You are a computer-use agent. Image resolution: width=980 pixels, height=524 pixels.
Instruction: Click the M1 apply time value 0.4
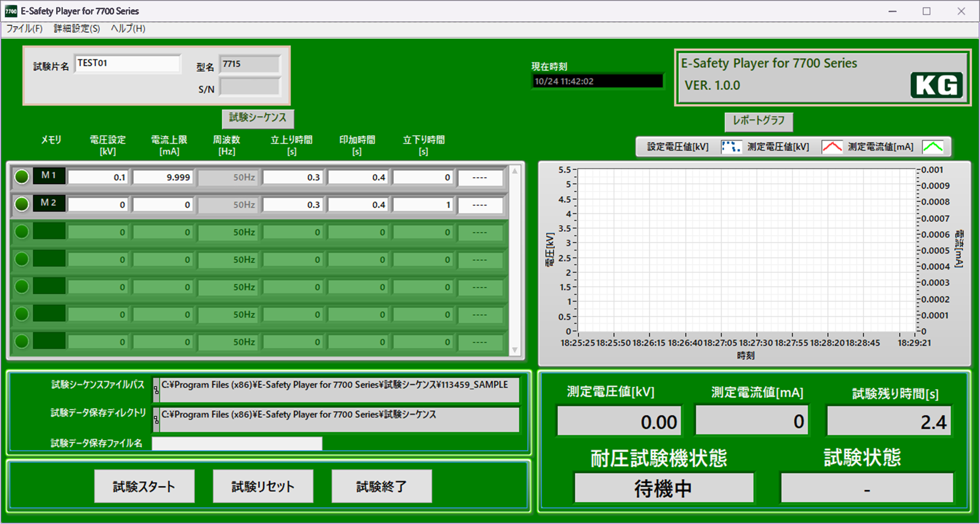coord(358,178)
